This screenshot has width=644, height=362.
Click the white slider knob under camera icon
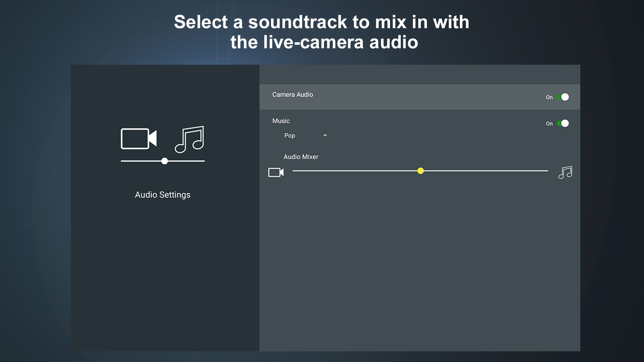click(x=164, y=161)
